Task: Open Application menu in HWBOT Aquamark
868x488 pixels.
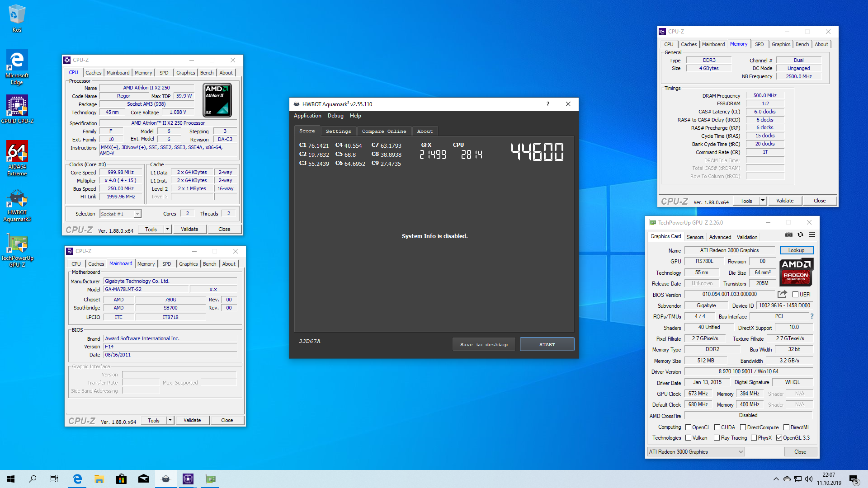Action: (307, 116)
